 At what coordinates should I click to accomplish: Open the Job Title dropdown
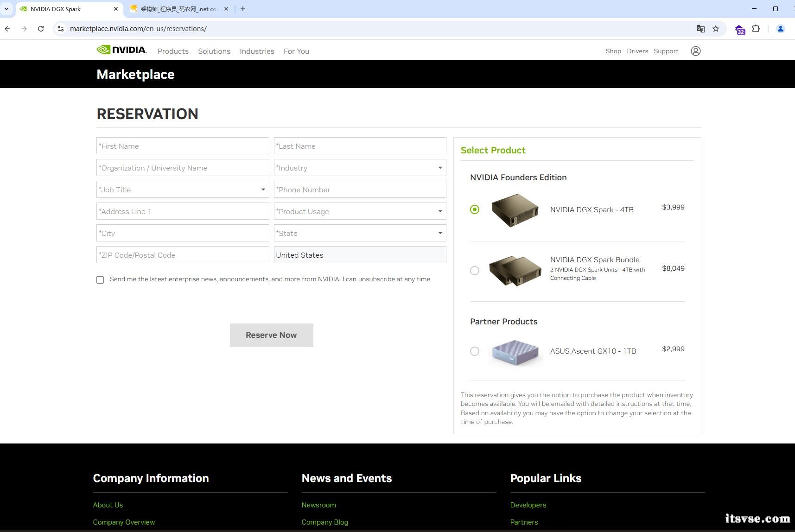pos(183,190)
